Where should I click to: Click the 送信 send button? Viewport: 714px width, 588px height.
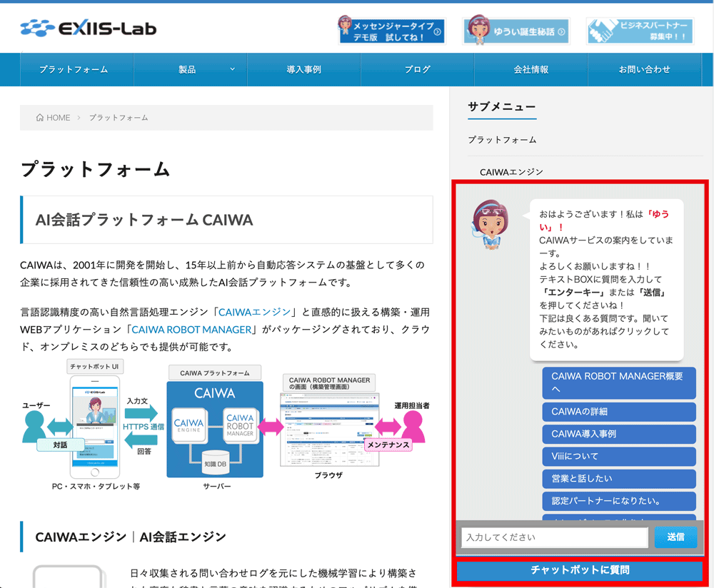[x=675, y=537]
